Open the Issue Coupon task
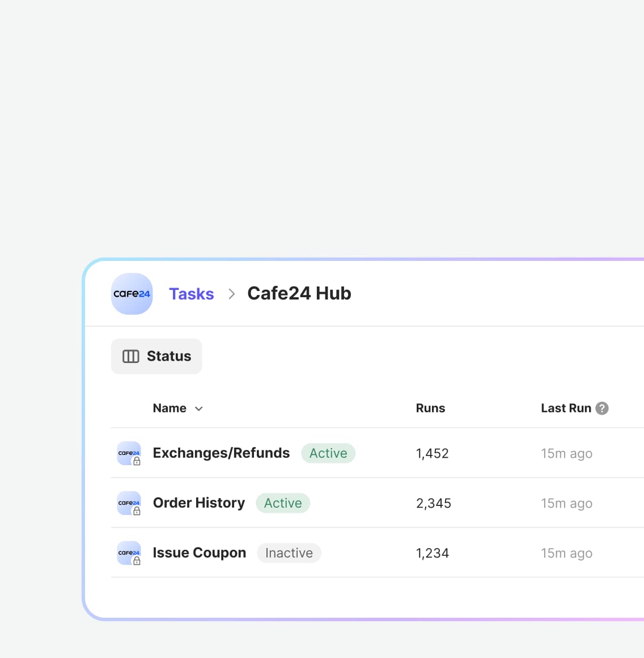644x658 pixels. [199, 553]
